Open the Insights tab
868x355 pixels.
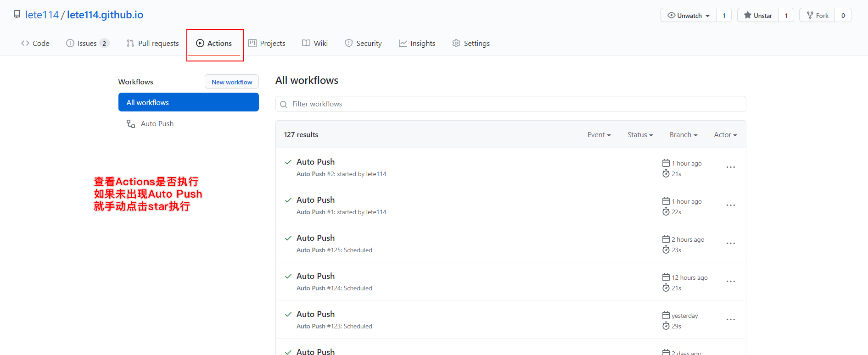coord(417,44)
